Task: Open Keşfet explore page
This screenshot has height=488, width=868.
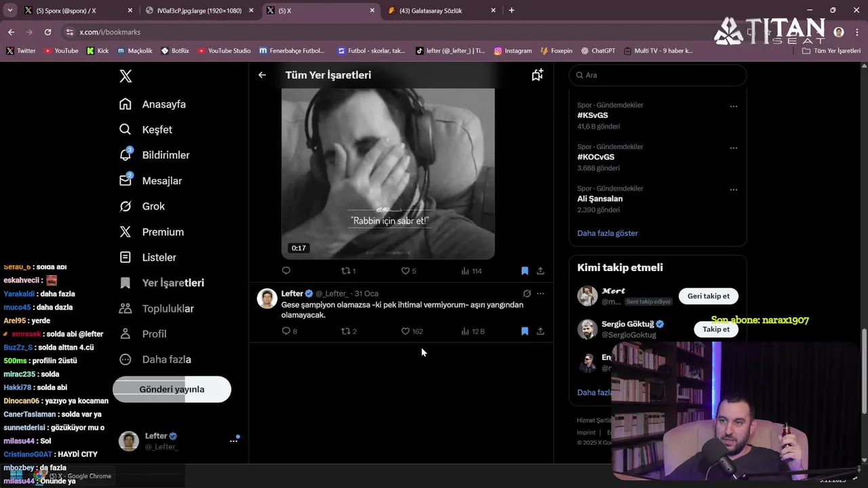Action: pos(146,129)
